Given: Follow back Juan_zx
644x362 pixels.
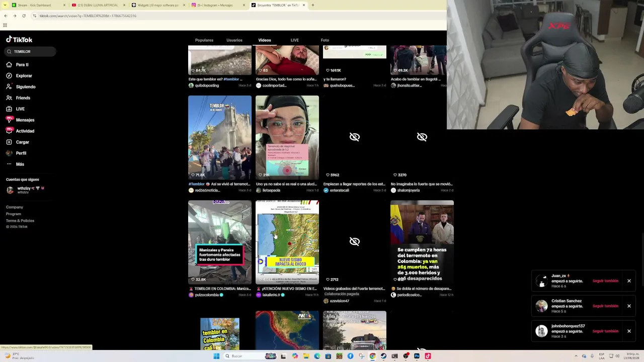Looking at the screenshot, I should 605,281.
